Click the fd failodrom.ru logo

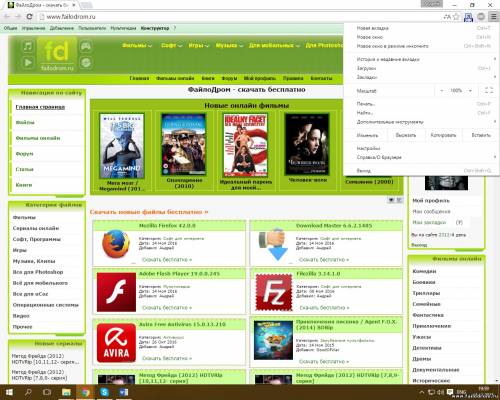[x=57, y=54]
